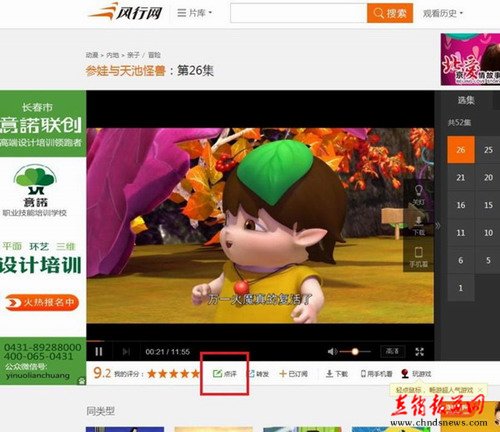This screenshot has width=500, height=432.
Task: Click the 下载 download icon below the player
Action: pos(329,373)
